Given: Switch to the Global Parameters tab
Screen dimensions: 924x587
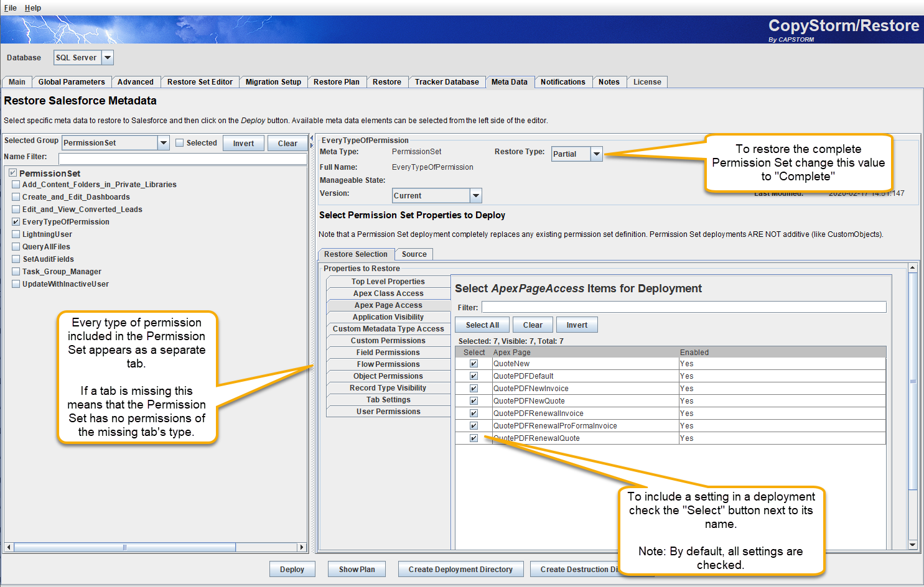Looking at the screenshot, I should [72, 82].
